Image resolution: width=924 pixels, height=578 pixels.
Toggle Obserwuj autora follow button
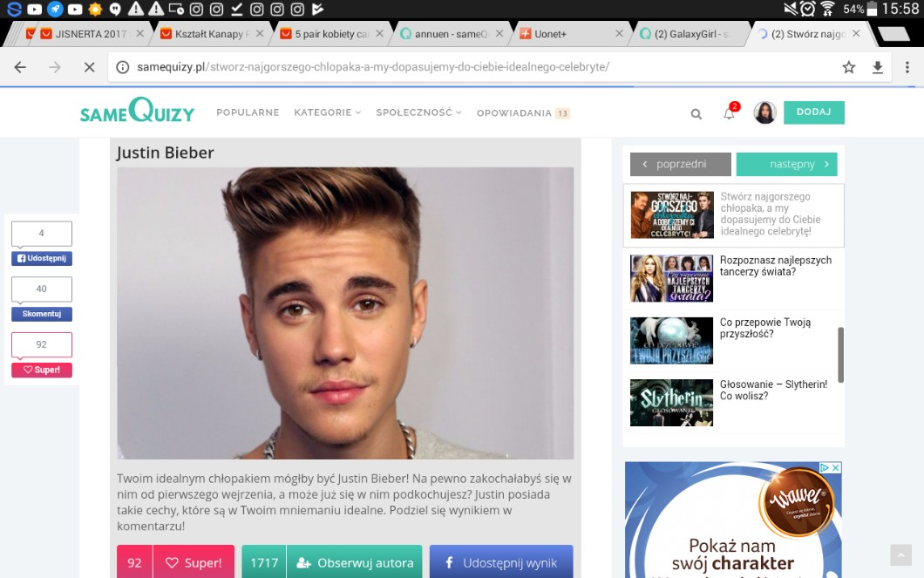[x=331, y=562]
